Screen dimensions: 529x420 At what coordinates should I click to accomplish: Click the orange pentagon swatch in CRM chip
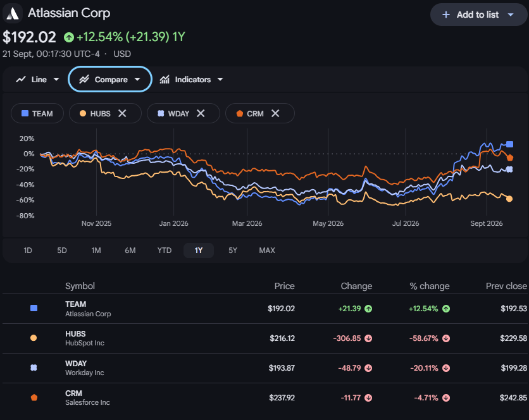pos(240,113)
